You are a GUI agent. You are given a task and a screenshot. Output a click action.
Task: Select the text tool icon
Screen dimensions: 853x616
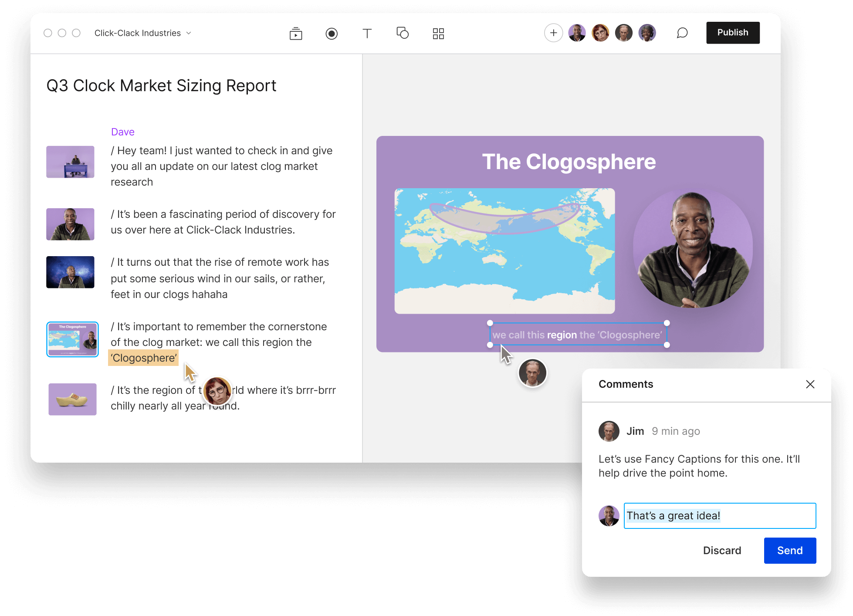368,33
